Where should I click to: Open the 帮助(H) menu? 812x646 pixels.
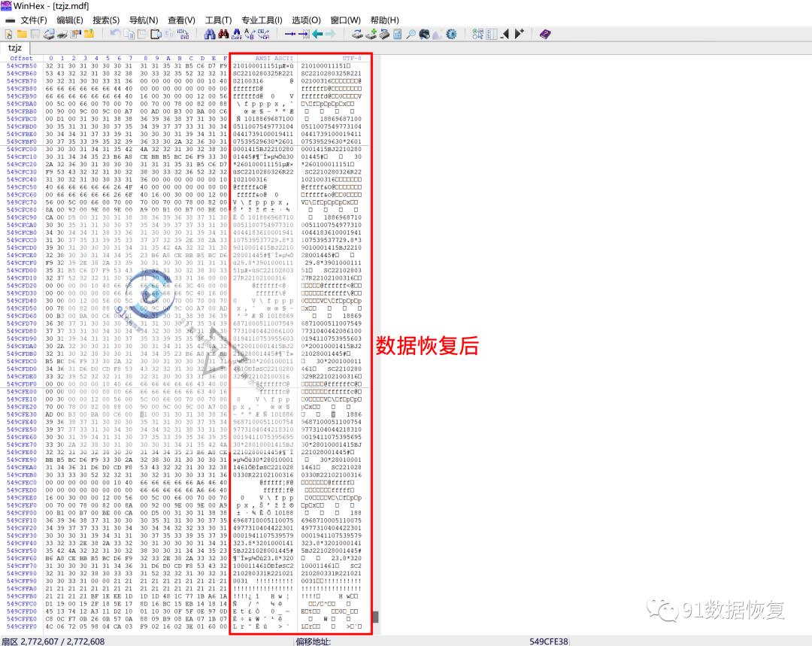[x=384, y=20]
